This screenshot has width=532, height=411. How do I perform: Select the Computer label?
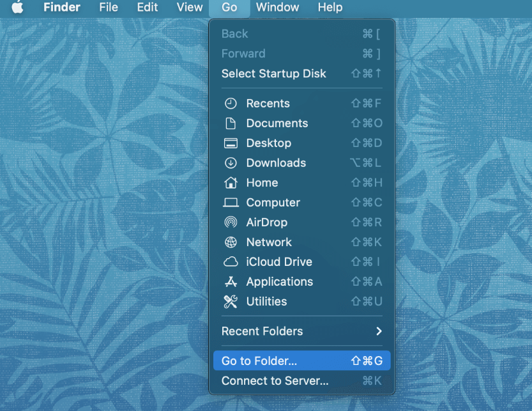point(273,203)
